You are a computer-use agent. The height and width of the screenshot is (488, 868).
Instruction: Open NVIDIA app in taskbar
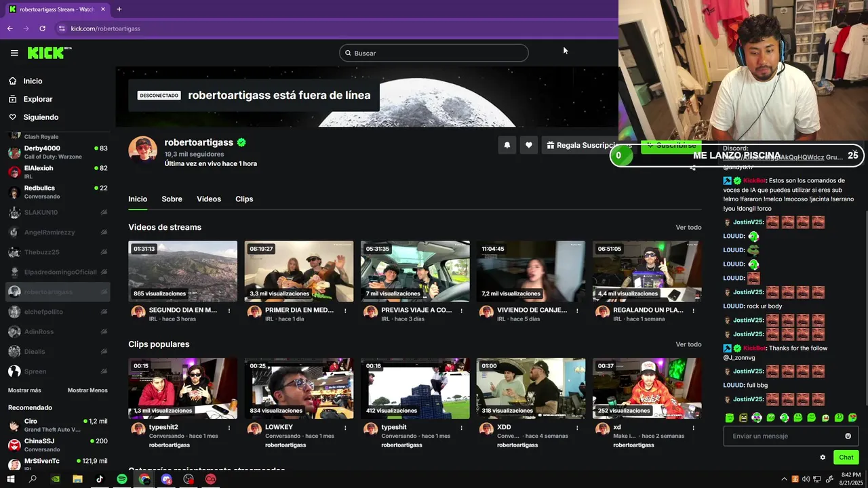coord(55,479)
